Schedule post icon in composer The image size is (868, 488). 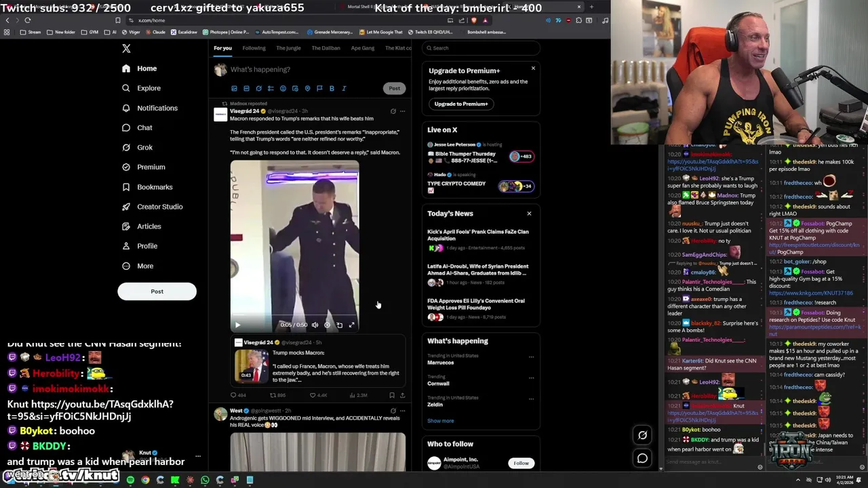point(295,88)
